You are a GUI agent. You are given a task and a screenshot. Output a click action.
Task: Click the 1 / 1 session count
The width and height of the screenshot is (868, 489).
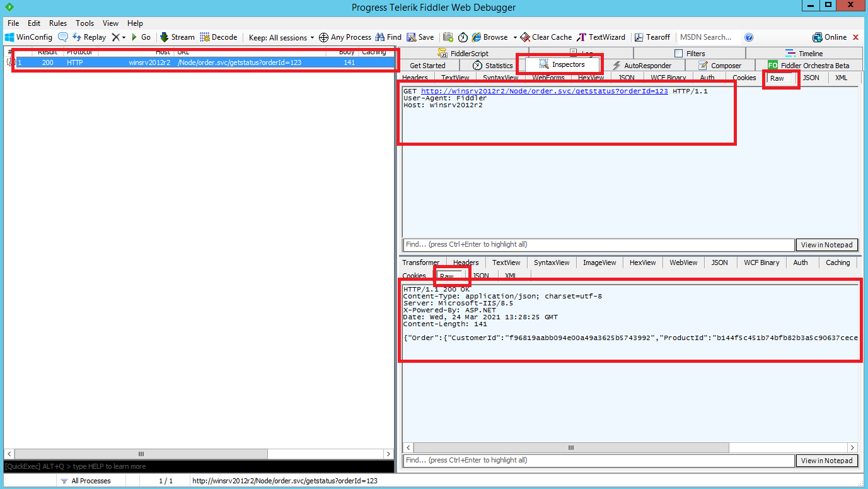[166, 481]
